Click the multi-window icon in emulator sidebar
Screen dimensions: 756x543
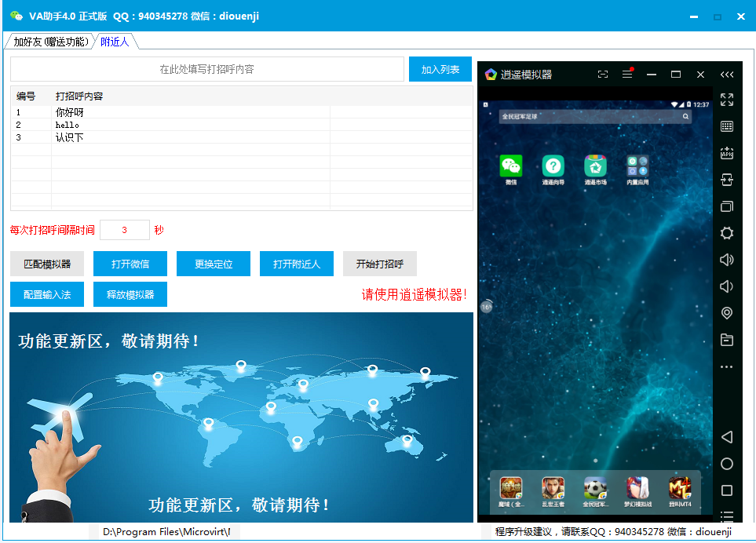point(727,206)
